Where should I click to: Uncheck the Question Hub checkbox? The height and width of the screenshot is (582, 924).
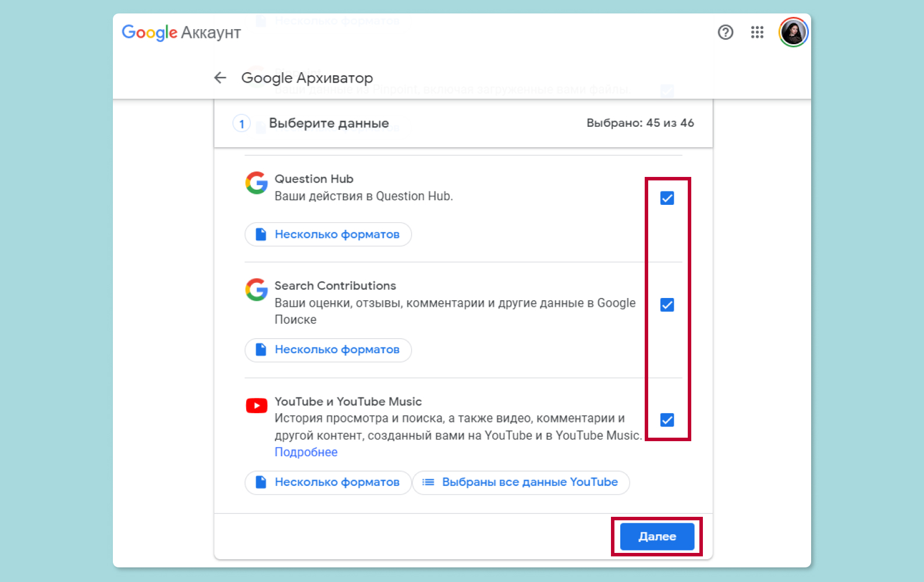coord(667,198)
